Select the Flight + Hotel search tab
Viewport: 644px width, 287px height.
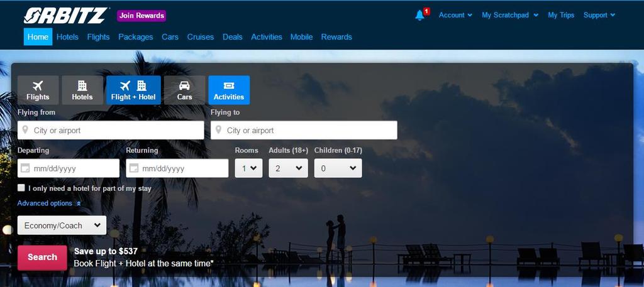tap(133, 90)
